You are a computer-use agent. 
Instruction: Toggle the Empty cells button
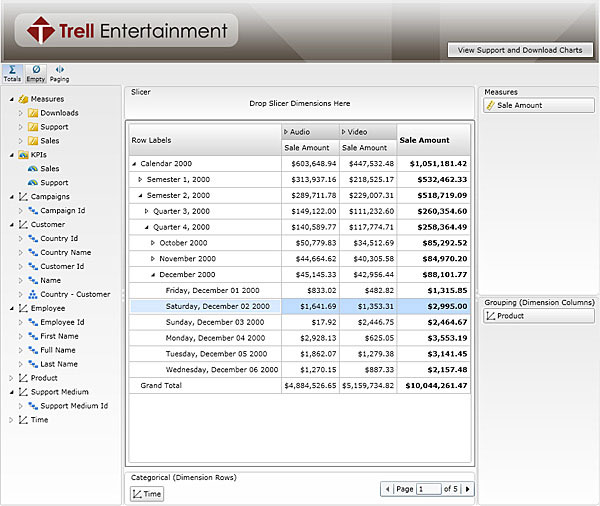tap(36, 72)
